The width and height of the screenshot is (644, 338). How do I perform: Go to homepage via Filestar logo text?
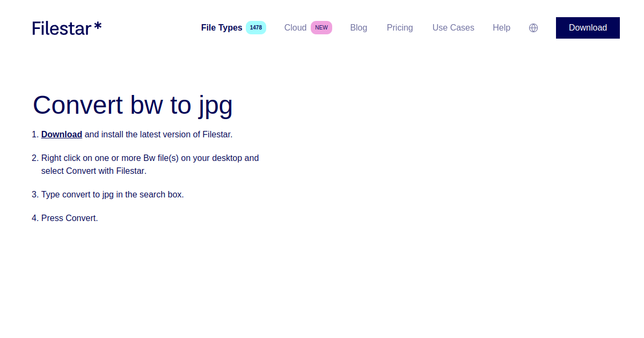click(62, 28)
